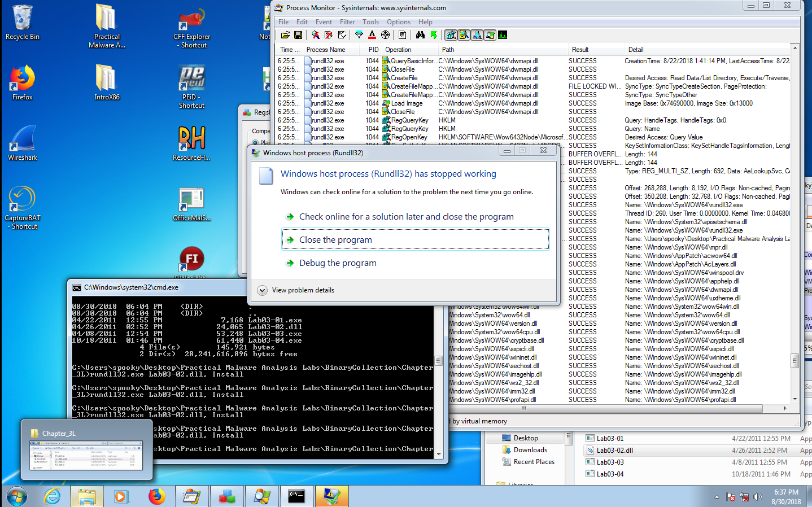Open Internet Explorer from the taskbar
Viewport: 812px width, 507px height.
[x=53, y=497]
